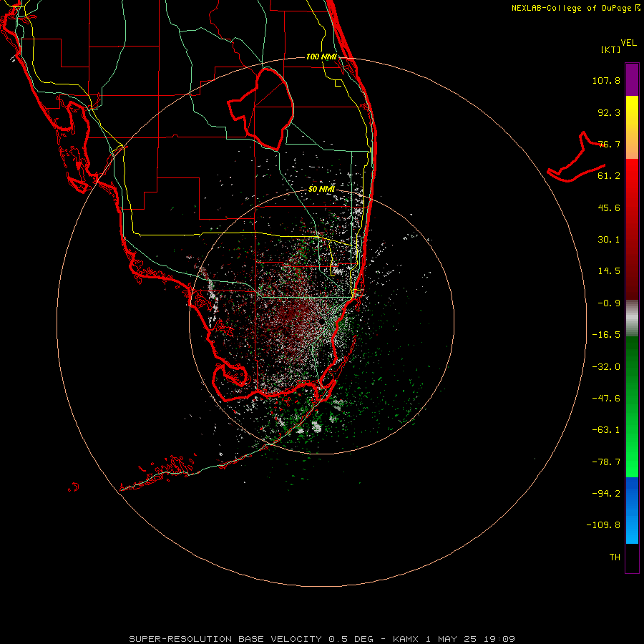Image resolution: width=644 pixels, height=644 pixels.
Task: Click the SUPER-RESOLUTION BASE VELOCITY caption
Action: point(225,639)
